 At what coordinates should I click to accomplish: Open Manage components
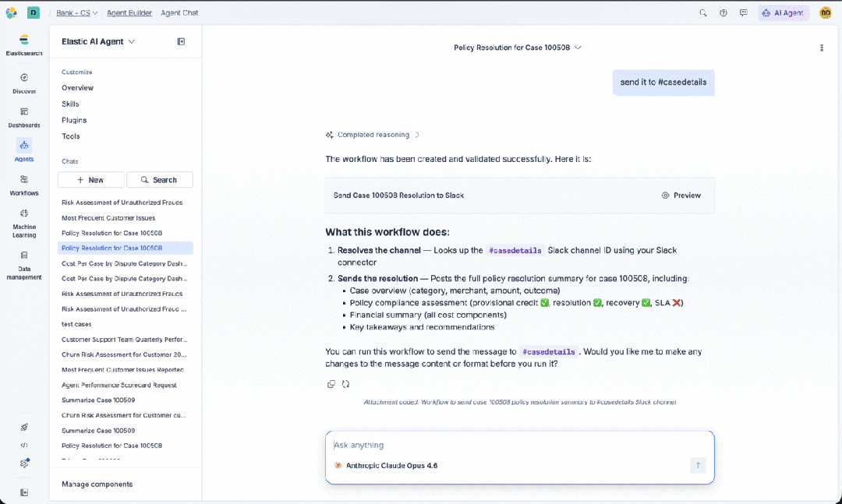pos(97,485)
